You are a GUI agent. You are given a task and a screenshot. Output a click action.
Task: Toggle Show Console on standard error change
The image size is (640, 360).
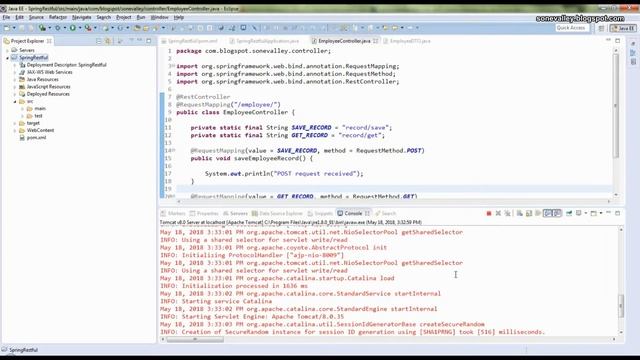[557, 213]
